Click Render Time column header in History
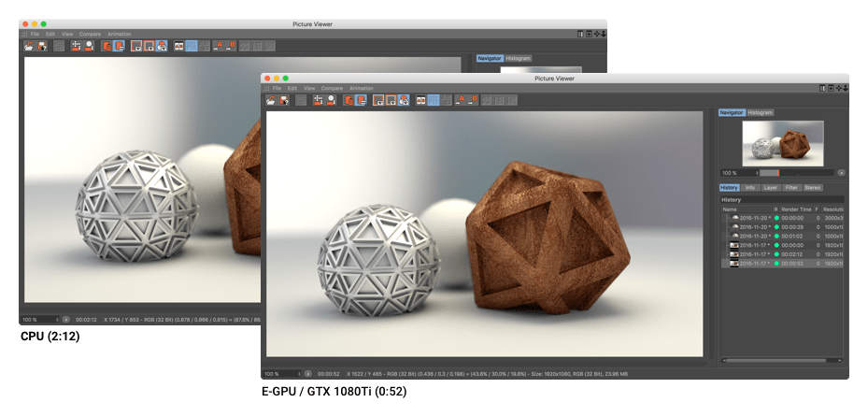Image resolution: width=868 pixels, height=417 pixels. click(796, 209)
